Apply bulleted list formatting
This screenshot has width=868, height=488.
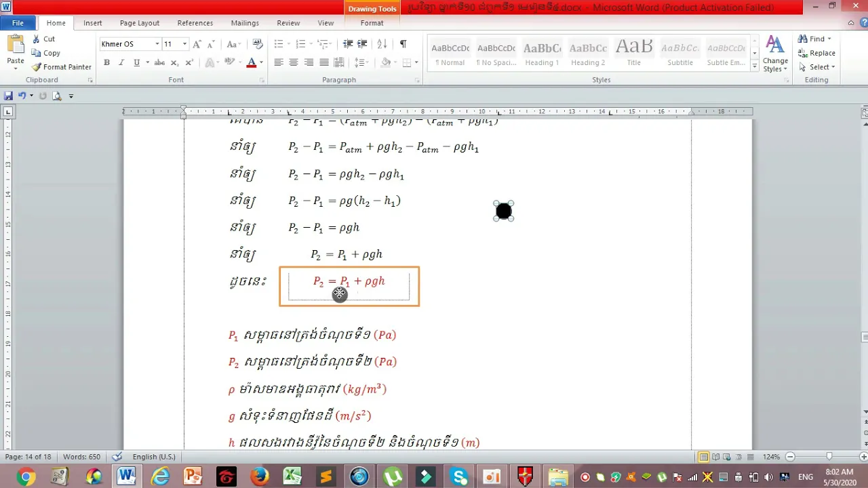tap(279, 44)
